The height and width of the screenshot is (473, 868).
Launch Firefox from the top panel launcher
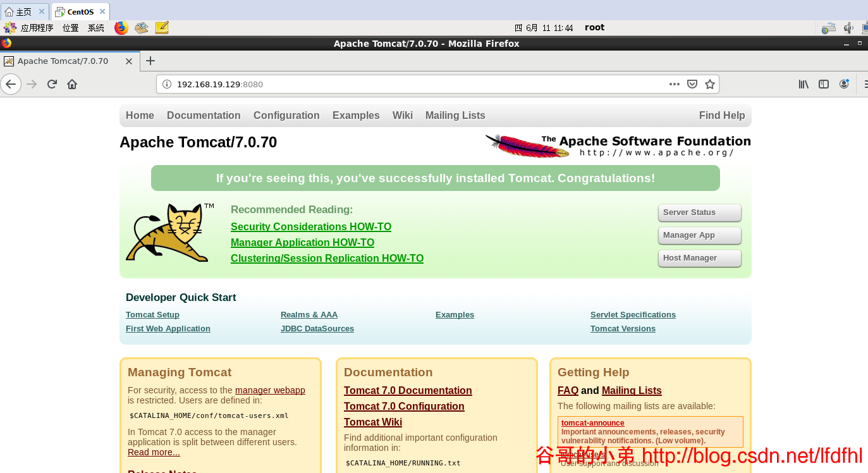point(121,28)
